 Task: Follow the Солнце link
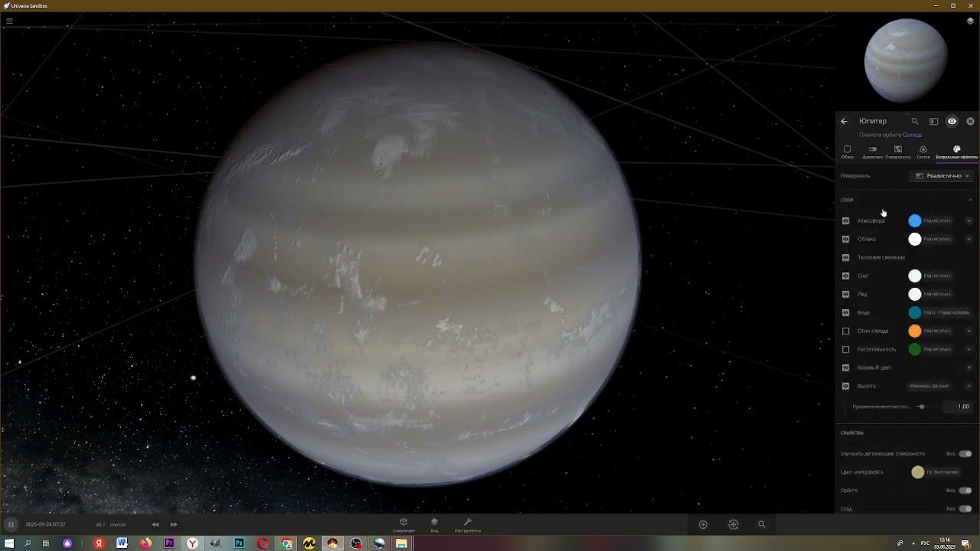pyautogui.click(x=912, y=135)
